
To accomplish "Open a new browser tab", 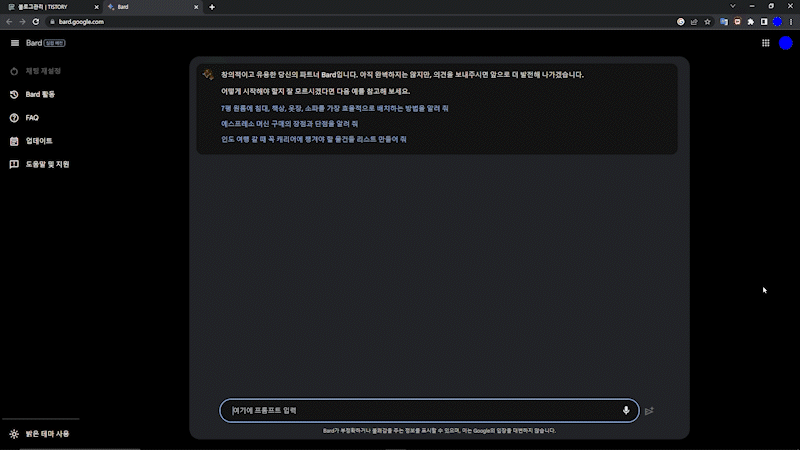I will [212, 7].
